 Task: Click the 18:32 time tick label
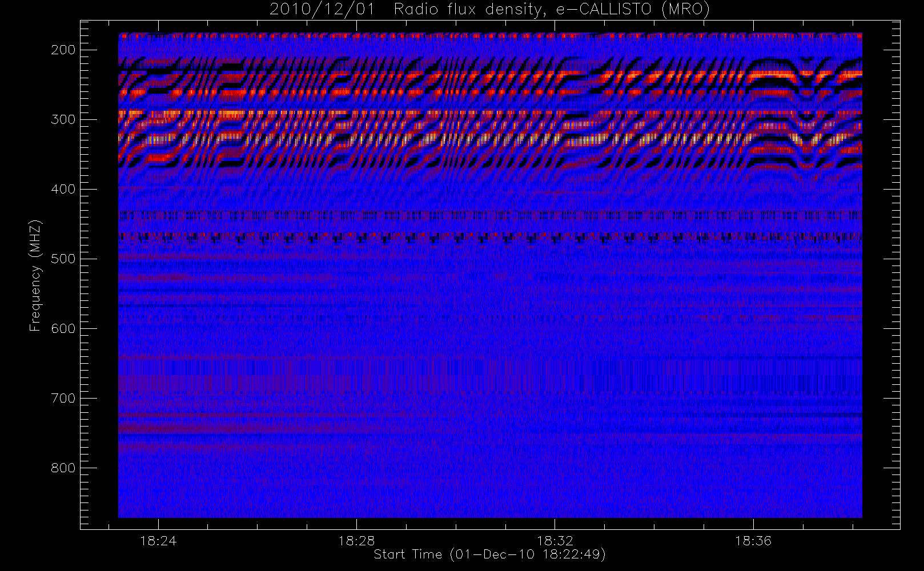point(555,541)
